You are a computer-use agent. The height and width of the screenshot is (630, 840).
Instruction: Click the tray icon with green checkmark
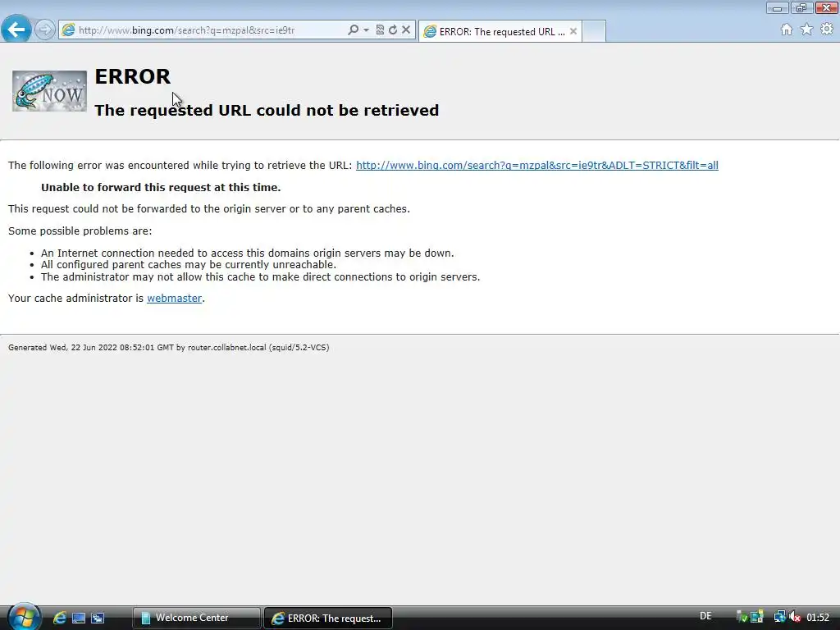[x=742, y=617]
